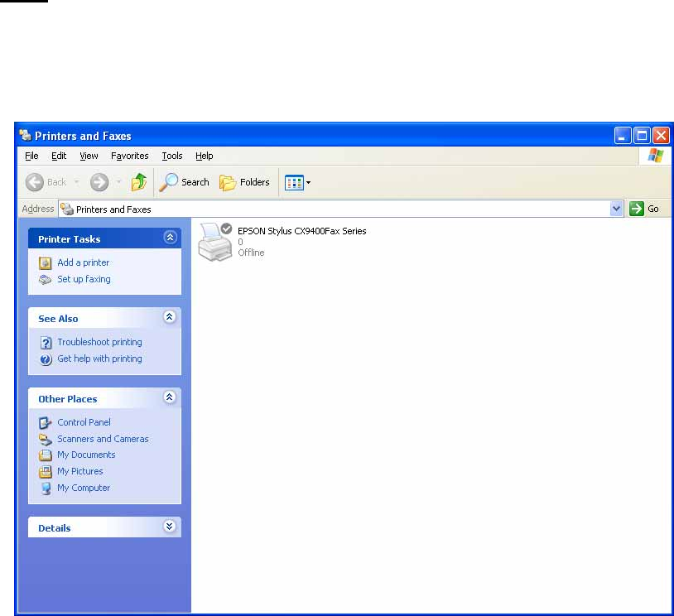Open My Computer link
This screenshot has height=616, width=674.
point(84,488)
